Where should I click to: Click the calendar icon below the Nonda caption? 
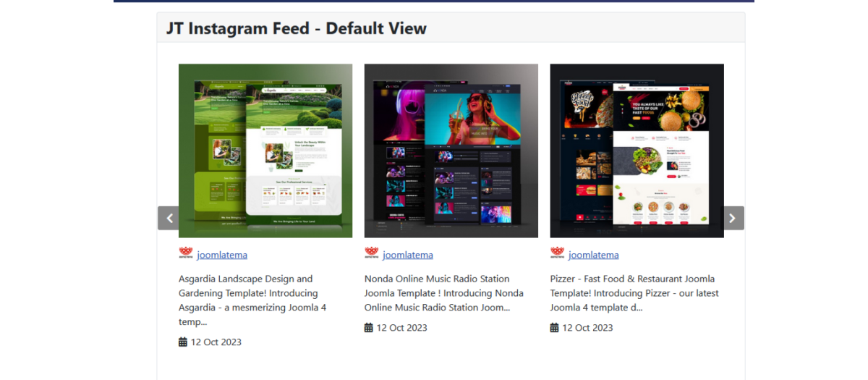[x=369, y=327]
